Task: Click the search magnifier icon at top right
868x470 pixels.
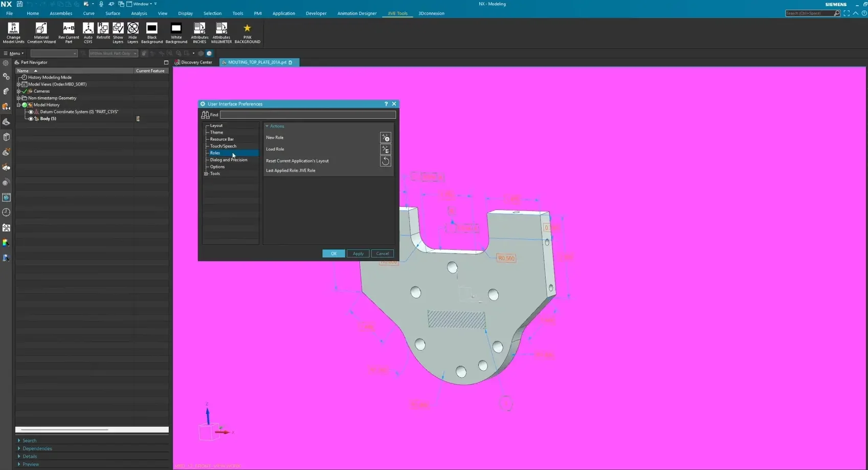Action: (x=836, y=13)
